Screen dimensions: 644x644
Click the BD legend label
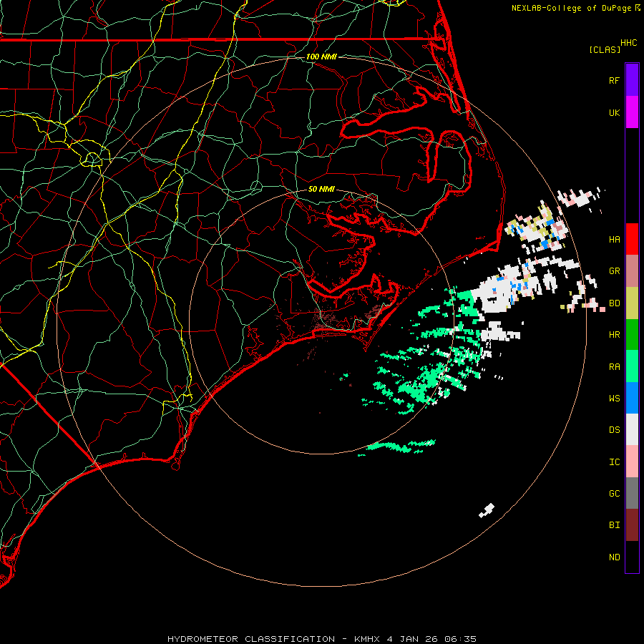pos(614,303)
